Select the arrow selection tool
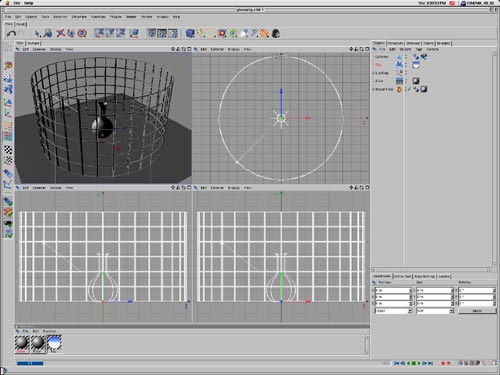 coord(37,33)
